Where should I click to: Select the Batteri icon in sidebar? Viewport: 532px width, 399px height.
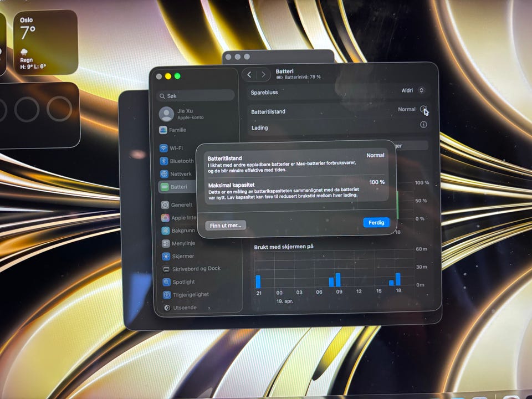(165, 187)
